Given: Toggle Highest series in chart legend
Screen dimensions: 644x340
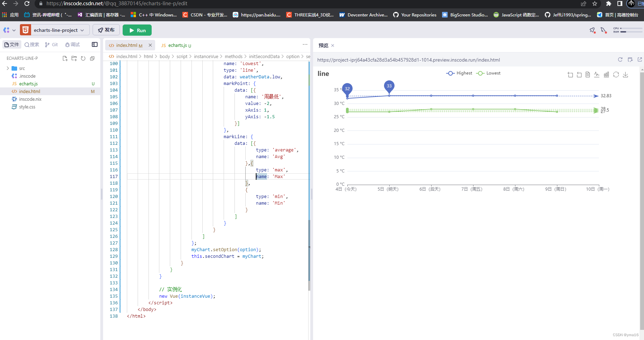Looking at the screenshot, I should [459, 73].
